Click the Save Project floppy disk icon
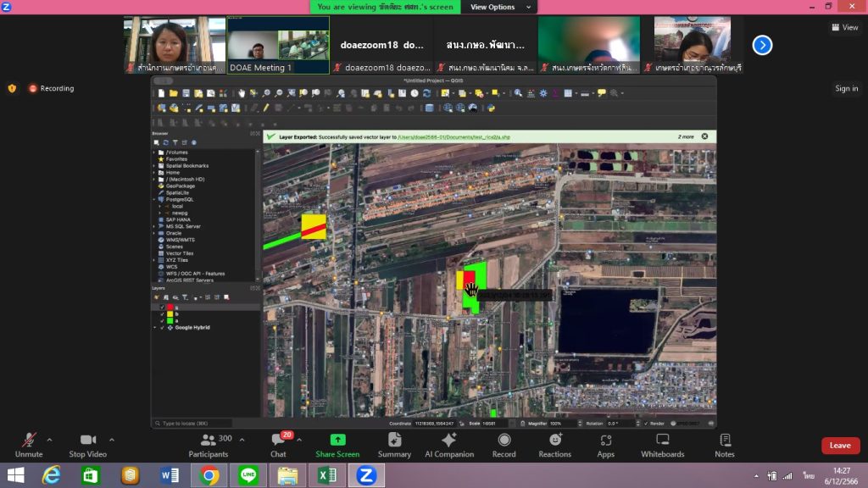Screen dimensions: 868x488 pyautogui.click(x=184, y=93)
